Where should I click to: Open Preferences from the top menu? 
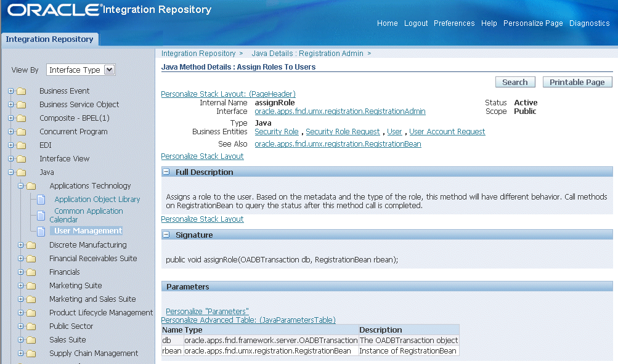tap(454, 23)
